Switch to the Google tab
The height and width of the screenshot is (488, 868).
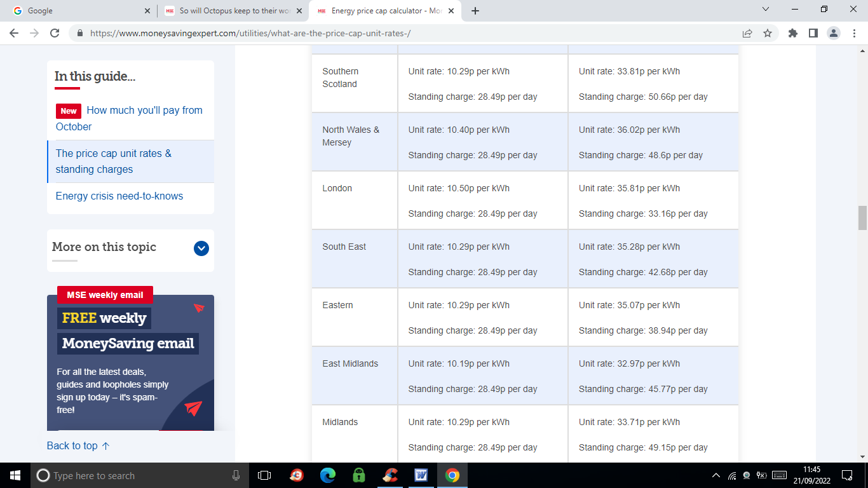(x=76, y=11)
